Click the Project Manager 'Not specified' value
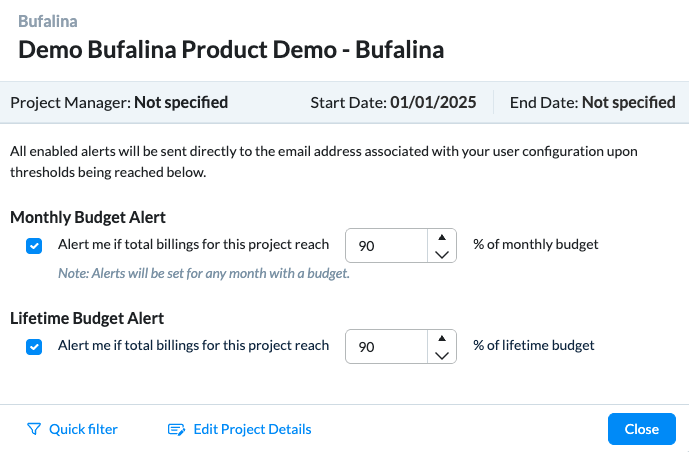Viewport: 689px width, 452px height. pyautogui.click(x=181, y=102)
